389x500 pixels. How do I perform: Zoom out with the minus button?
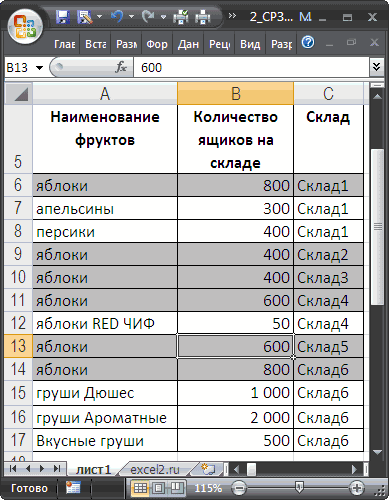[x=238, y=488]
